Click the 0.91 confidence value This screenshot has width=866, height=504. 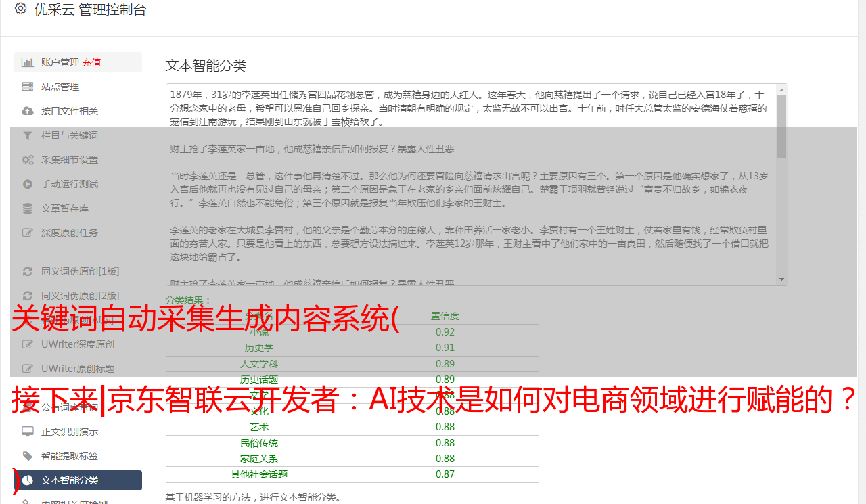coord(445,348)
